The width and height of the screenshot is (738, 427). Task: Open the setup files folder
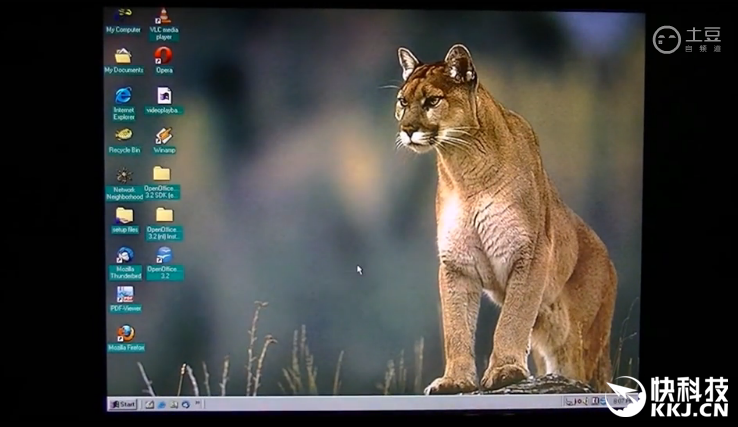(x=124, y=215)
